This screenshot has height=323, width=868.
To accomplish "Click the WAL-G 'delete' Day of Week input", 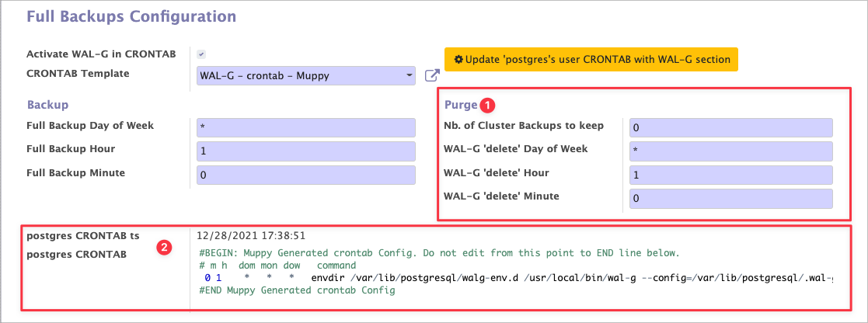I will 729,151.
